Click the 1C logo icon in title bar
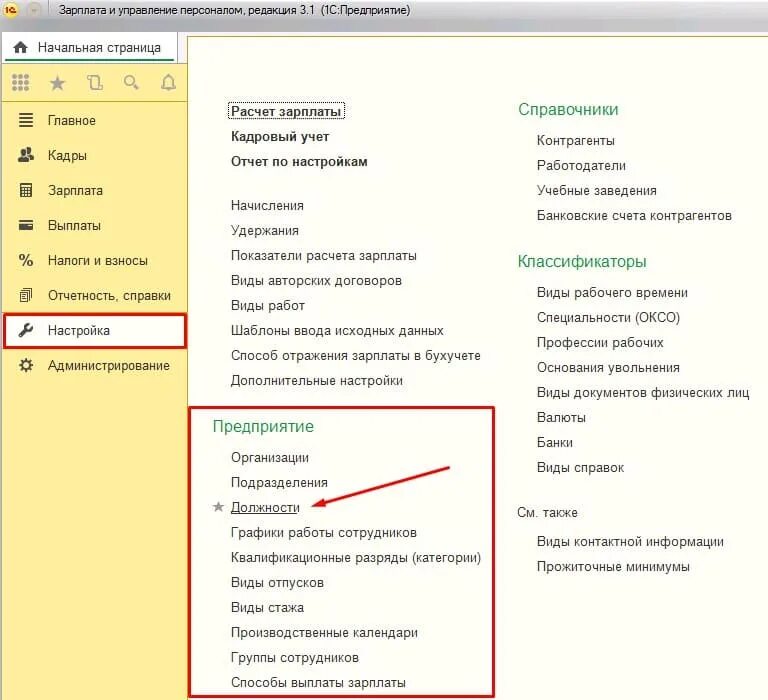 tap(10, 9)
